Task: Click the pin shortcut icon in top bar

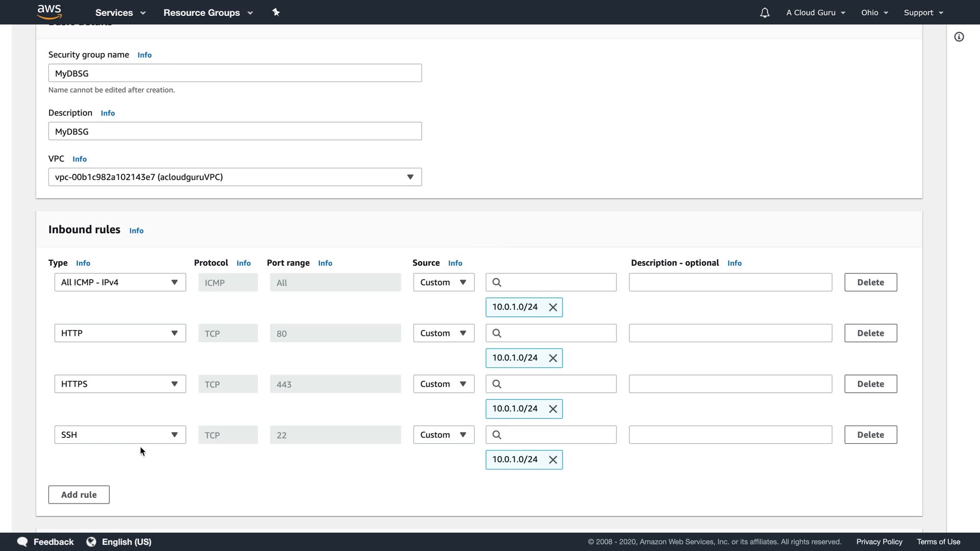Action: (x=276, y=12)
